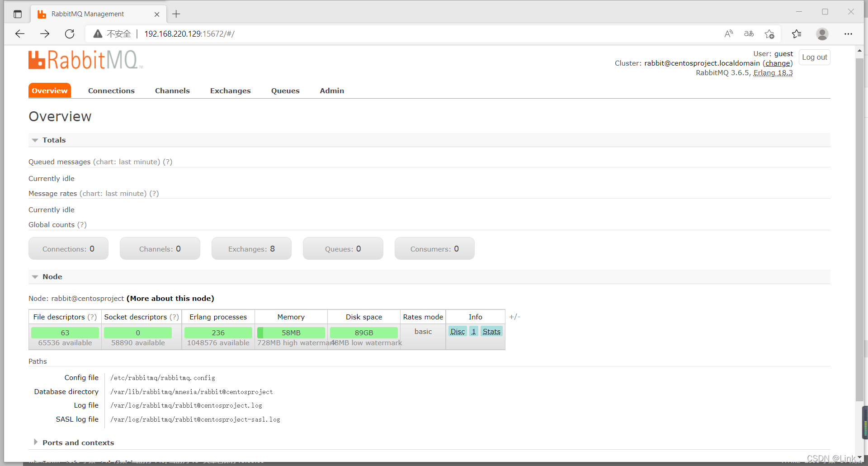Log out of the guest account
Image resolution: width=868 pixels, height=466 pixels.
pyautogui.click(x=814, y=57)
